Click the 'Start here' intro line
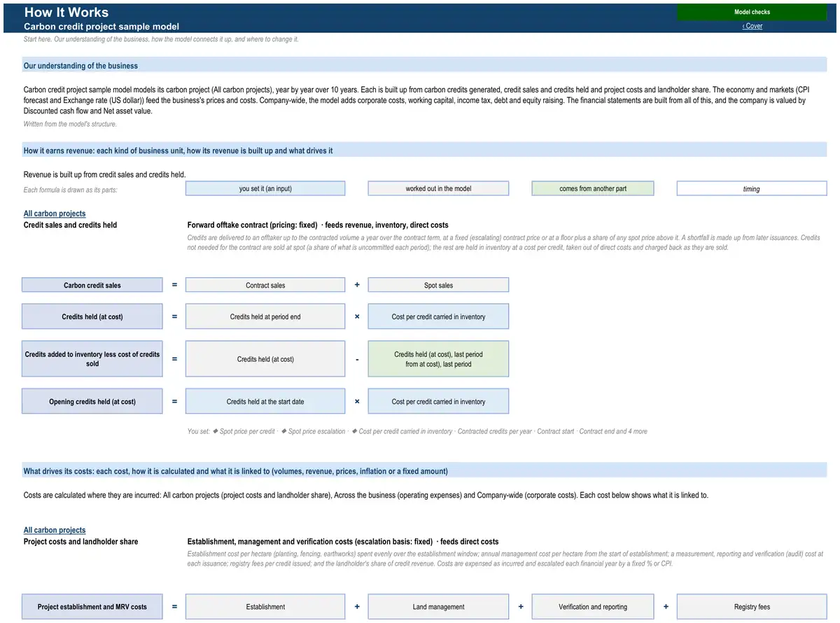 [161, 39]
